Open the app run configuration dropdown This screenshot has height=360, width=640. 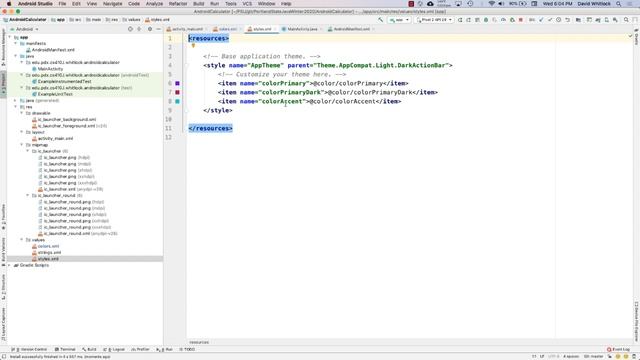tap(399, 20)
